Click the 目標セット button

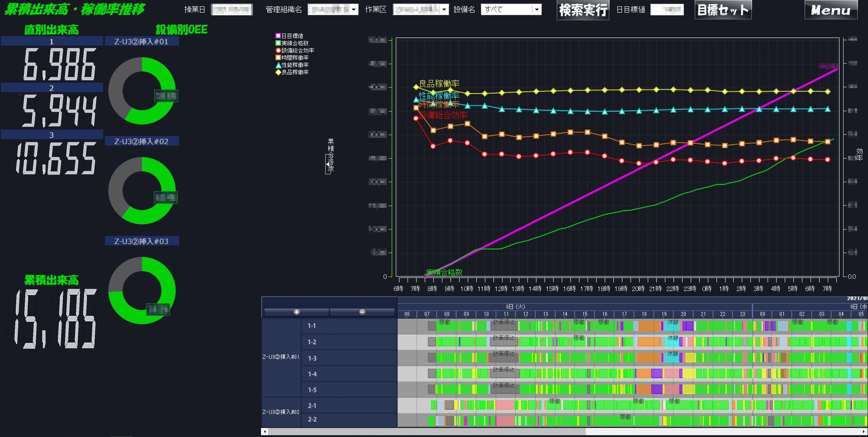[723, 10]
